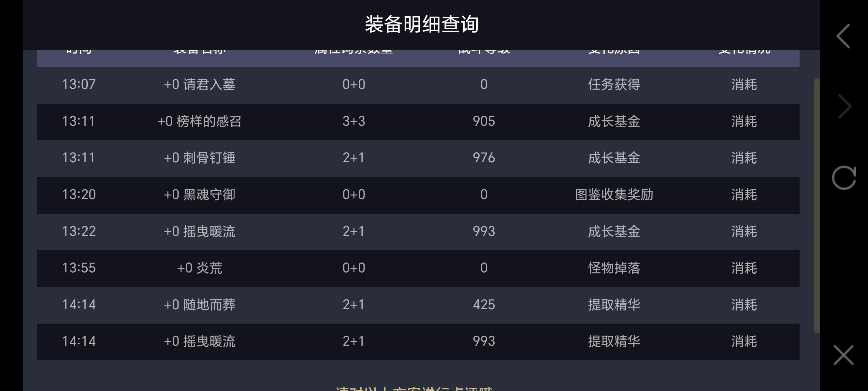Tap the +0 随地而葬 equipment name

point(199,305)
